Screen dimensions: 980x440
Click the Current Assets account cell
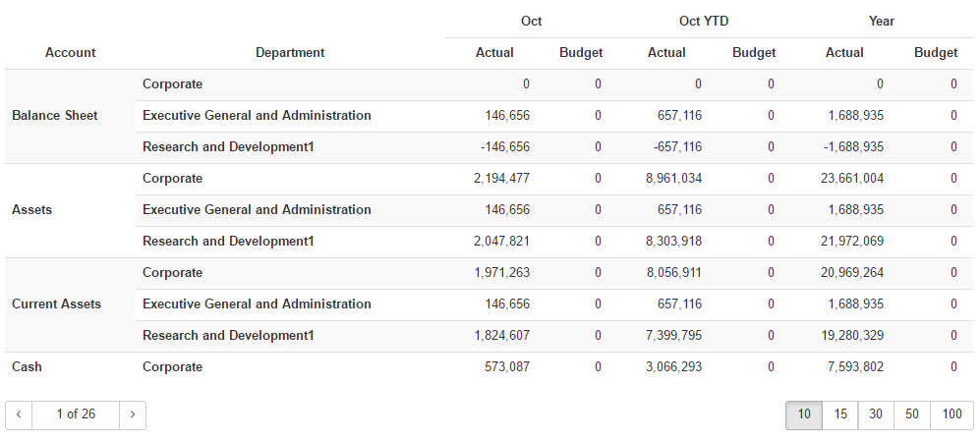click(57, 304)
